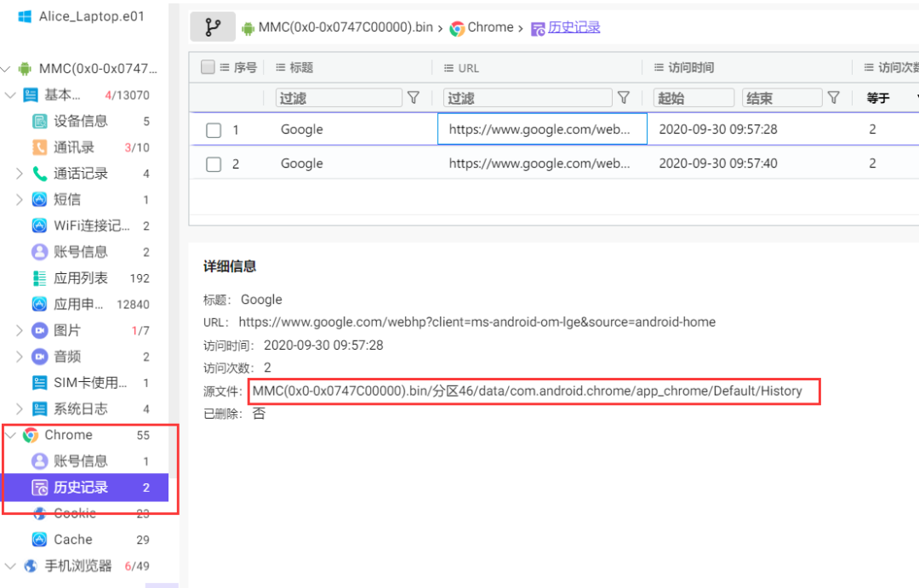Click MMC(0x0-0x0747C00000).bin in breadcrumb
The height and width of the screenshot is (588, 919).
[345, 27]
